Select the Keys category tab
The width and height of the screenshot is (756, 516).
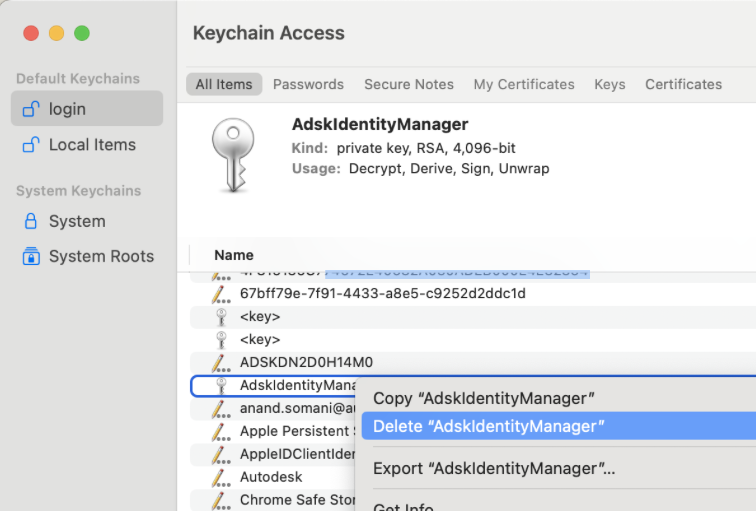pos(609,85)
